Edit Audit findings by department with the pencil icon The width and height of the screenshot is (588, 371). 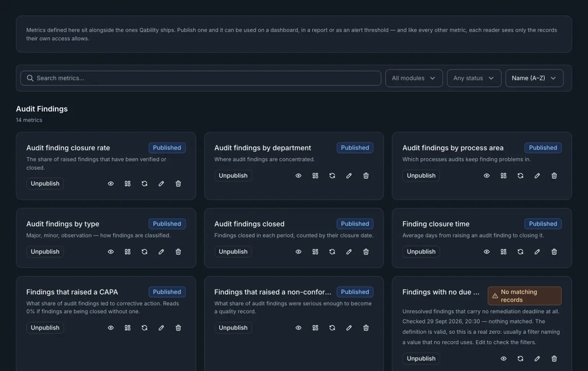pos(349,176)
